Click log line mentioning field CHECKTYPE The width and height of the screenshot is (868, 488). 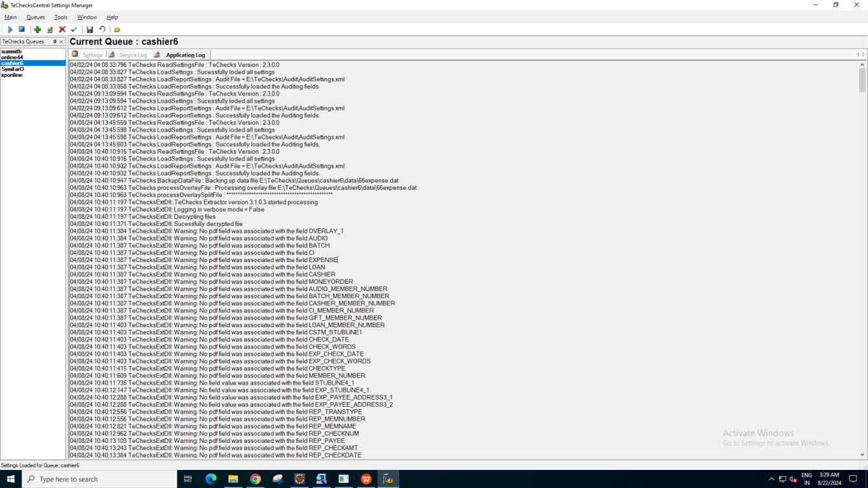click(207, 369)
